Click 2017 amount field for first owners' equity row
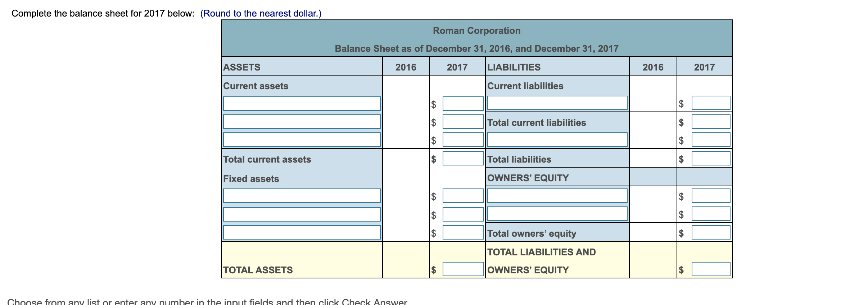Screen dimensions: 868x305 coord(711,196)
